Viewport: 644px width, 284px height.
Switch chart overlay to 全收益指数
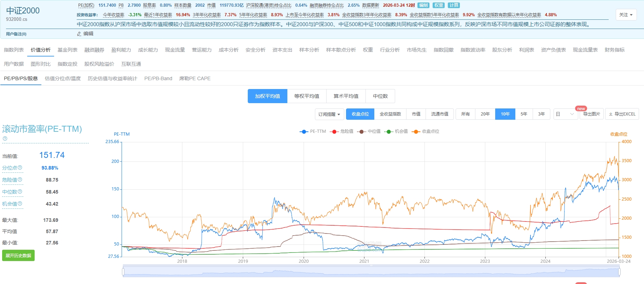point(390,114)
